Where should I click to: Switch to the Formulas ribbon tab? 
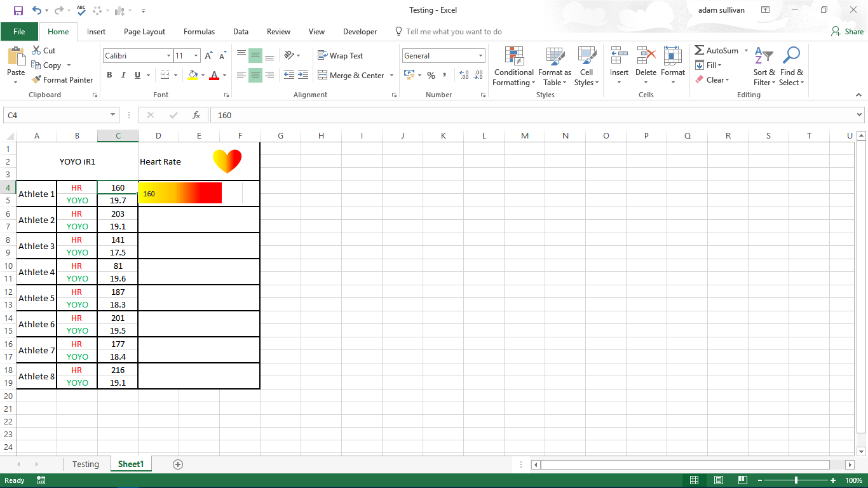tap(199, 32)
